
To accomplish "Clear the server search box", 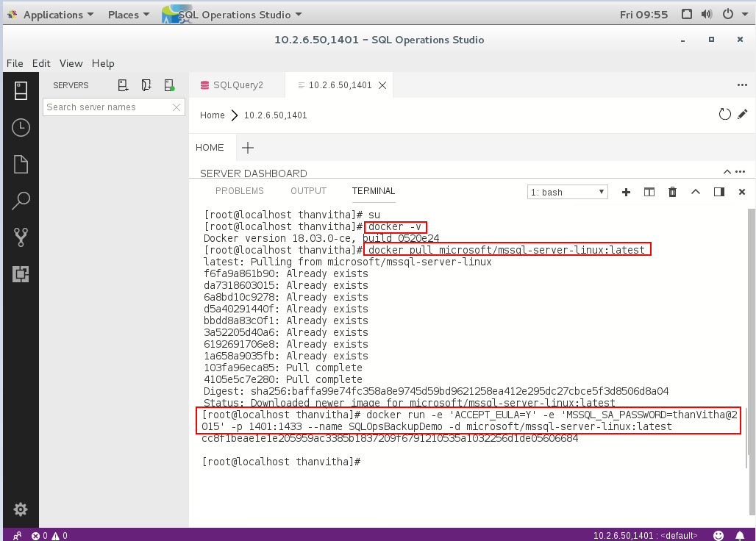I will [176, 107].
